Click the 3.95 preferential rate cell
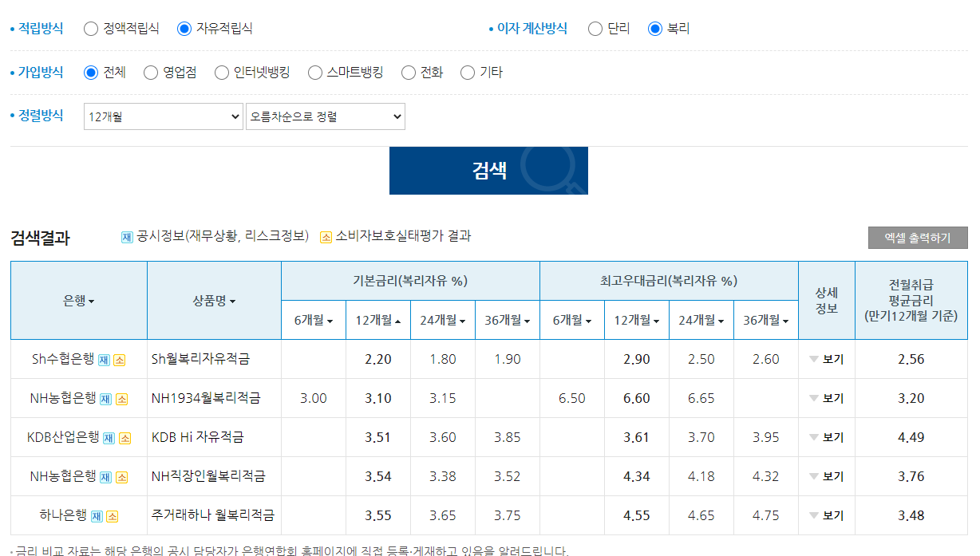 [x=766, y=438]
